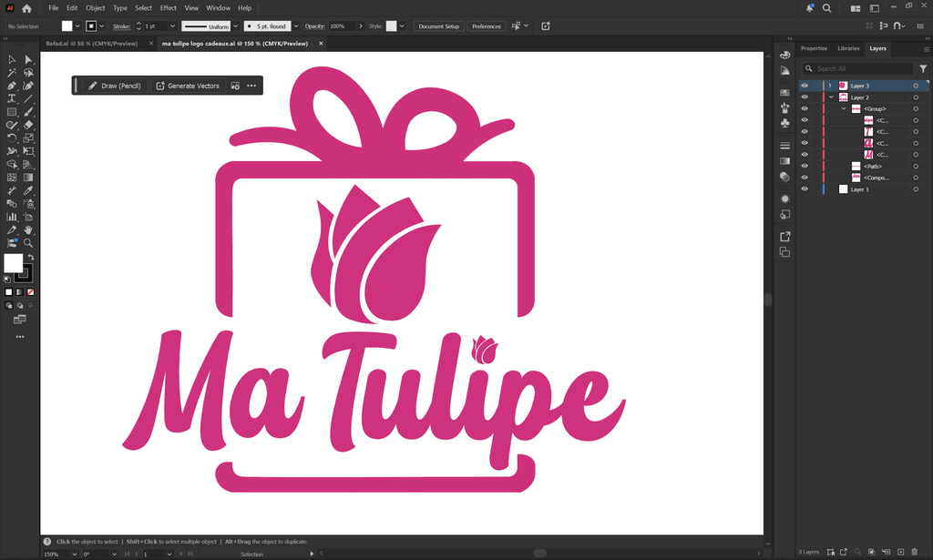
Task: Click the Home icon
Action: [x=26, y=8]
